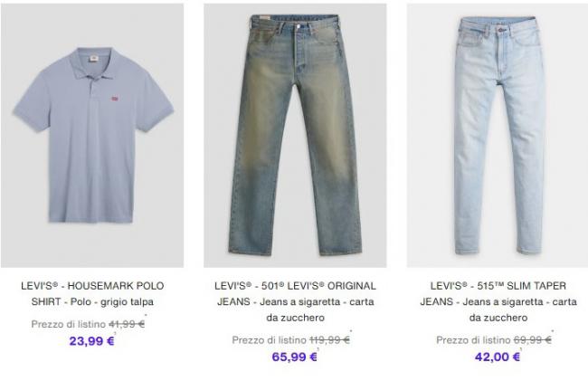Click the struck-through 69,99 € list price

(x=533, y=340)
